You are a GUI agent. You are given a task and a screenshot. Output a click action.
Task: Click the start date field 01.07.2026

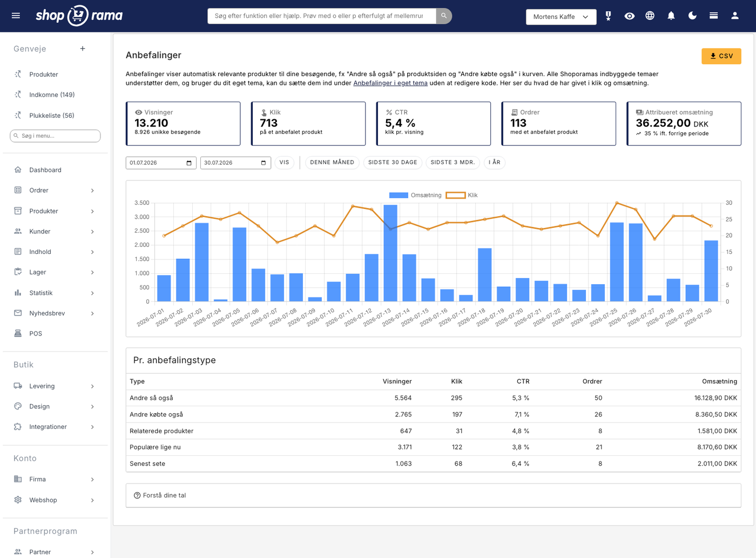pyautogui.click(x=161, y=163)
